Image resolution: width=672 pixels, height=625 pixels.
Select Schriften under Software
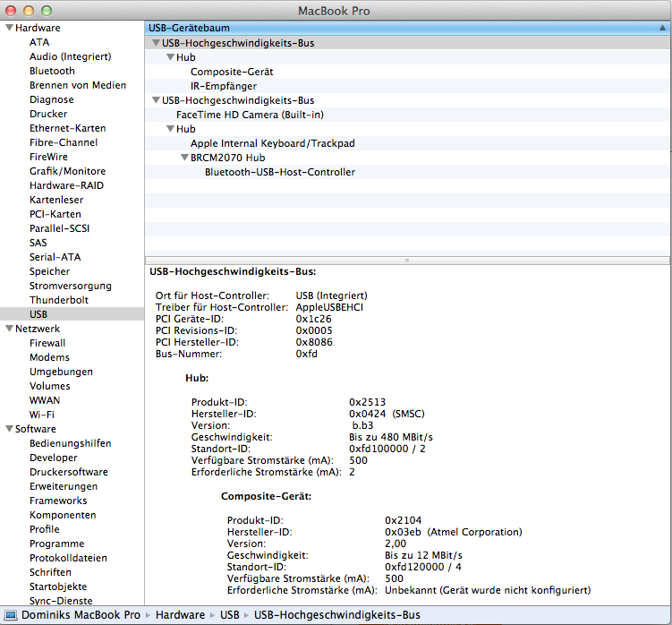51,572
